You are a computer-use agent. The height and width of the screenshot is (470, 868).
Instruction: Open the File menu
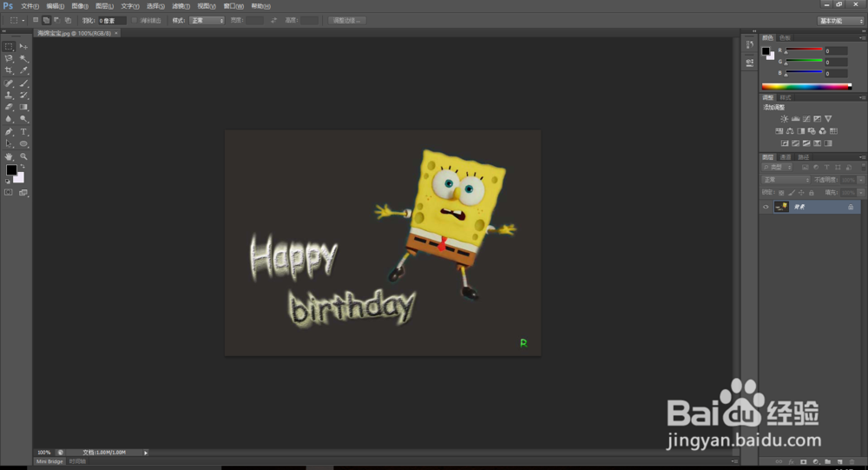tap(30, 6)
